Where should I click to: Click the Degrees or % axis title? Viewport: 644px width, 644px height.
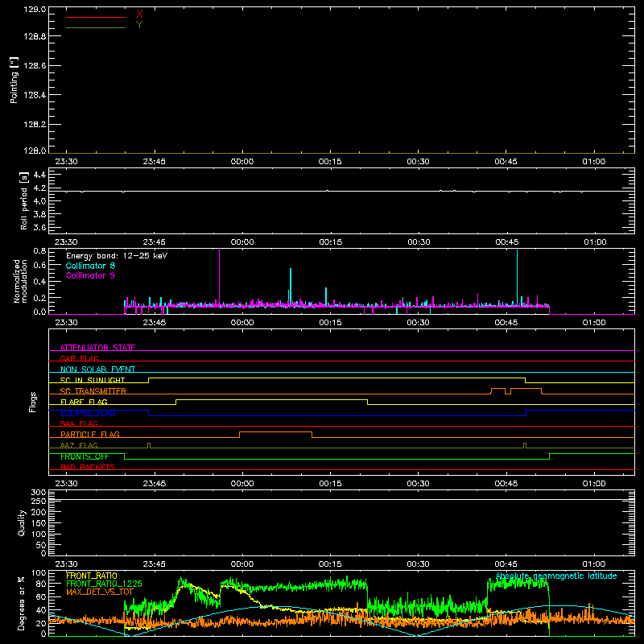point(22,604)
